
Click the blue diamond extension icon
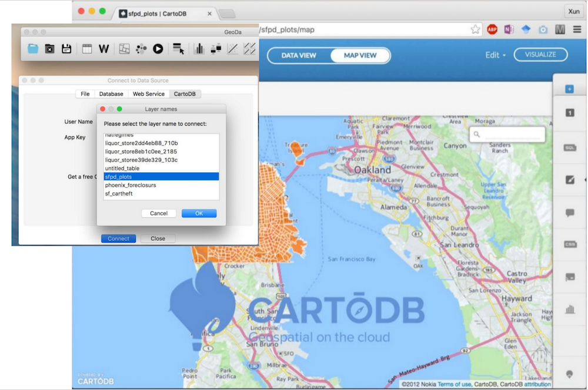tap(526, 29)
